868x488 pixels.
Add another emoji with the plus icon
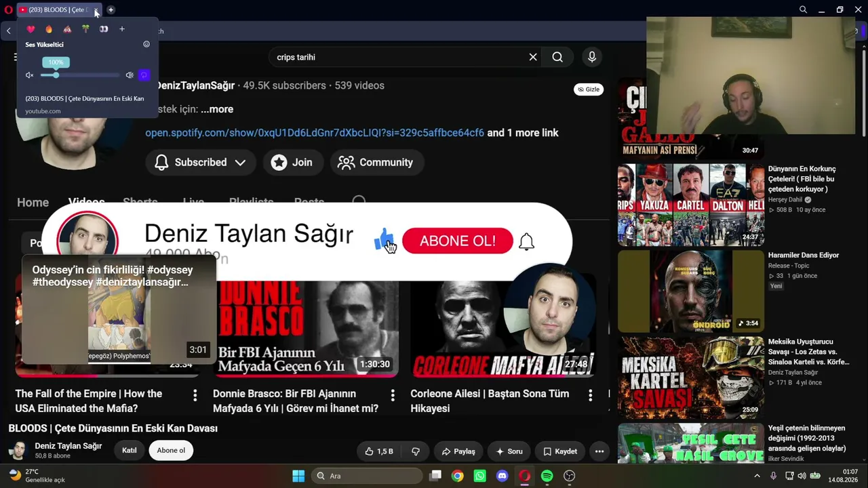click(x=122, y=29)
